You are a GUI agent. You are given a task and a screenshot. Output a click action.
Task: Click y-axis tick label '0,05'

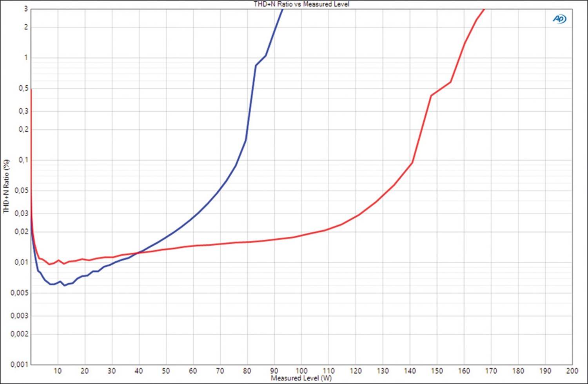pyautogui.click(x=21, y=191)
